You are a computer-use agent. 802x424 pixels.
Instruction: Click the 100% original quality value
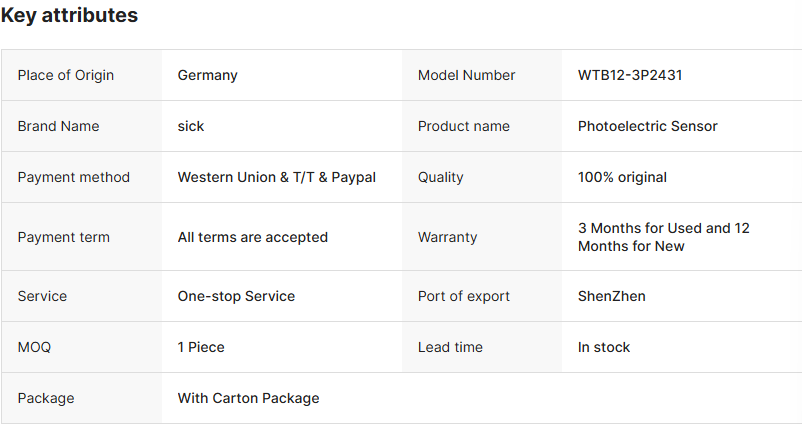tap(622, 177)
